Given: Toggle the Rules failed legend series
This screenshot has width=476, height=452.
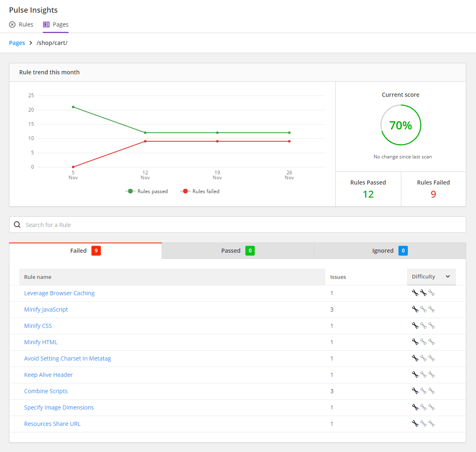Looking at the screenshot, I should click(200, 191).
